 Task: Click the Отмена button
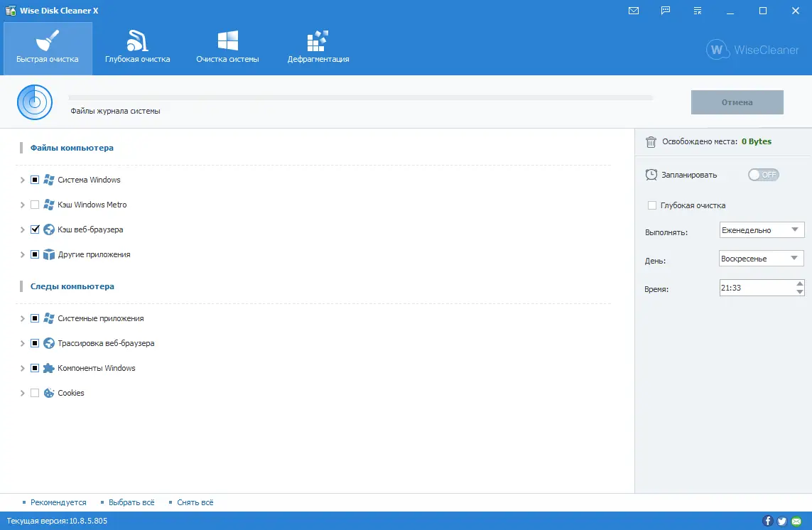coord(737,102)
